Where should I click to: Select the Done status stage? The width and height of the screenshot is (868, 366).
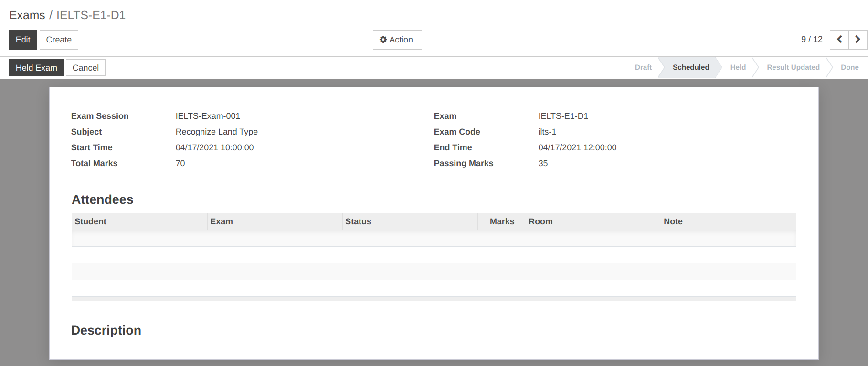coord(849,67)
